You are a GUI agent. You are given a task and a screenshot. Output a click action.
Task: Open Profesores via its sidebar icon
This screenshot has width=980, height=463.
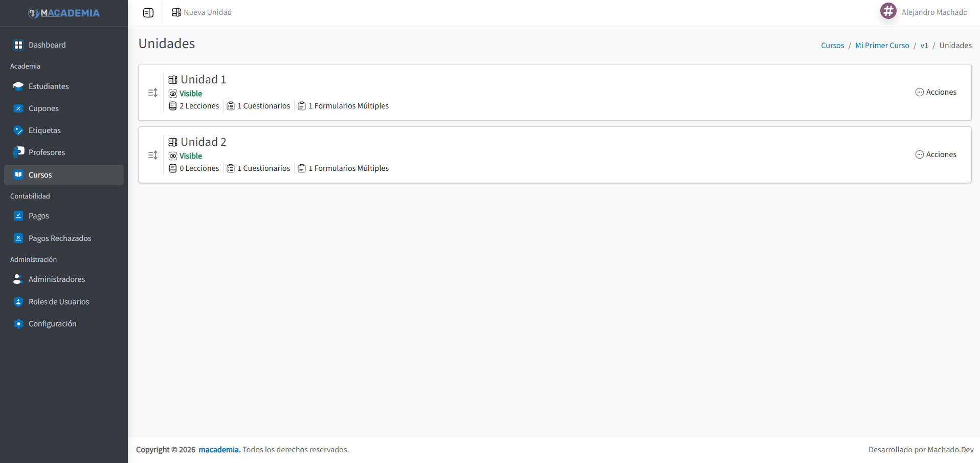coord(18,152)
